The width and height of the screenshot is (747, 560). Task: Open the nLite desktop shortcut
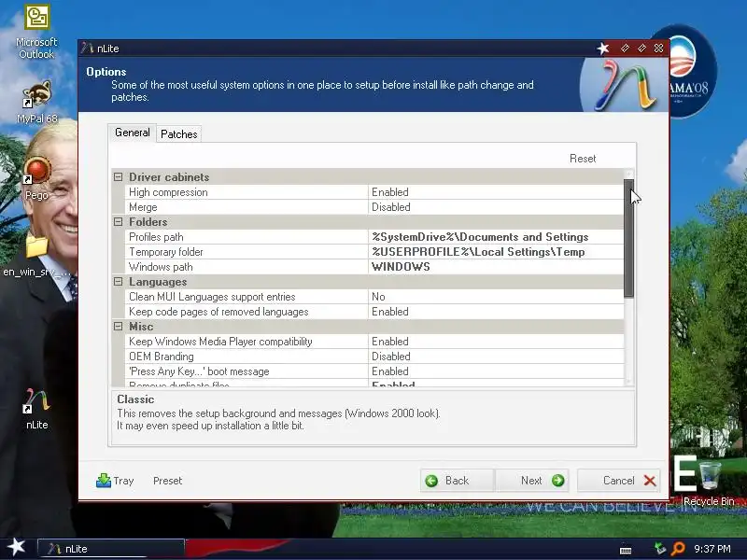click(36, 409)
